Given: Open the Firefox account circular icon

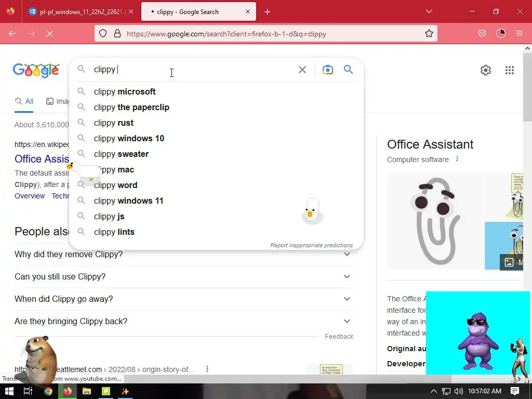Looking at the screenshot, I should click(x=500, y=33).
